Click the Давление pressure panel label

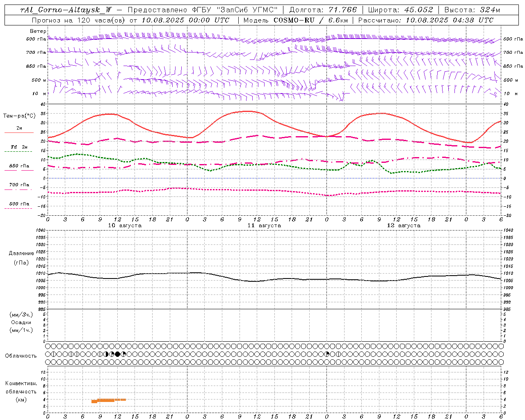[21, 253]
